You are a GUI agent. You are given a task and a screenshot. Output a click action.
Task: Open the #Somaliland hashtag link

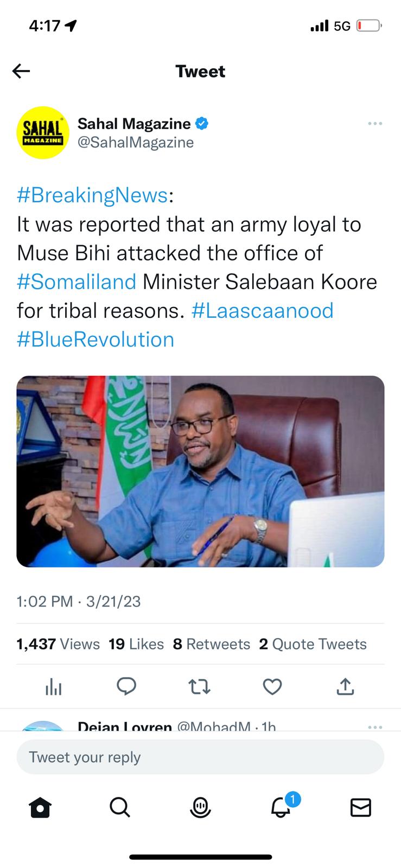click(77, 282)
